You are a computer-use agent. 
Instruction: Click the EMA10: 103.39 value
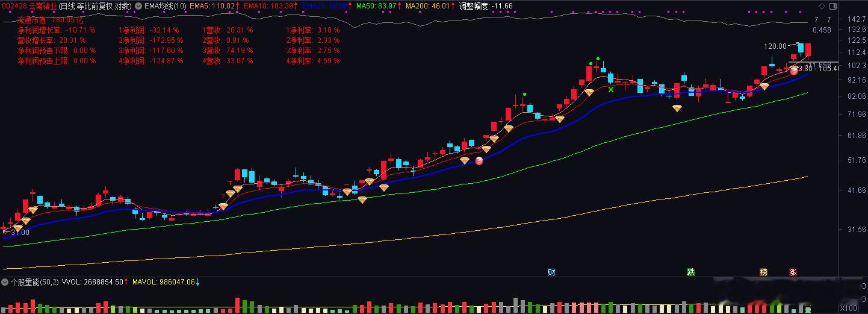point(270,6)
